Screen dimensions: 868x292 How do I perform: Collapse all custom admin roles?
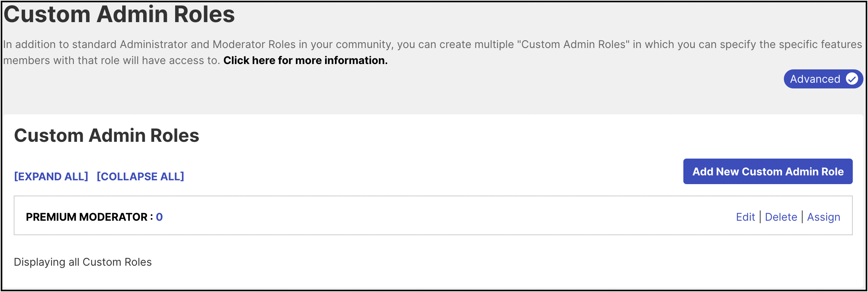[x=140, y=176]
